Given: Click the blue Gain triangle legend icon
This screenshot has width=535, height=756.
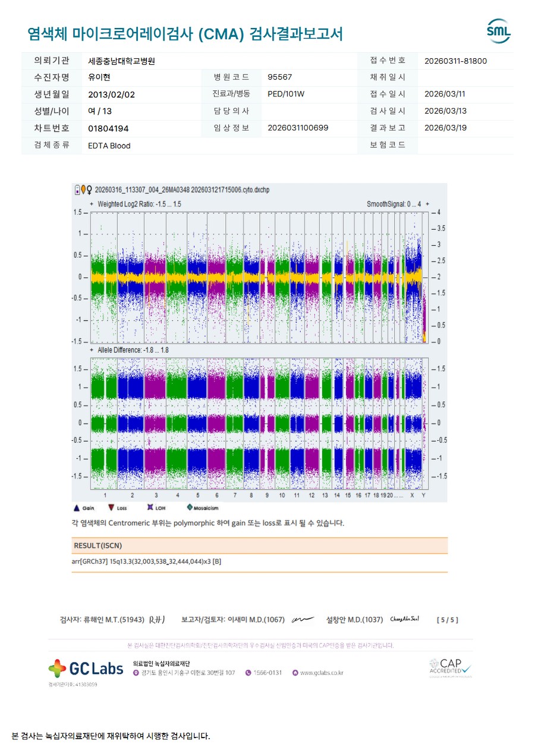Looking at the screenshot, I should tap(76, 508).
